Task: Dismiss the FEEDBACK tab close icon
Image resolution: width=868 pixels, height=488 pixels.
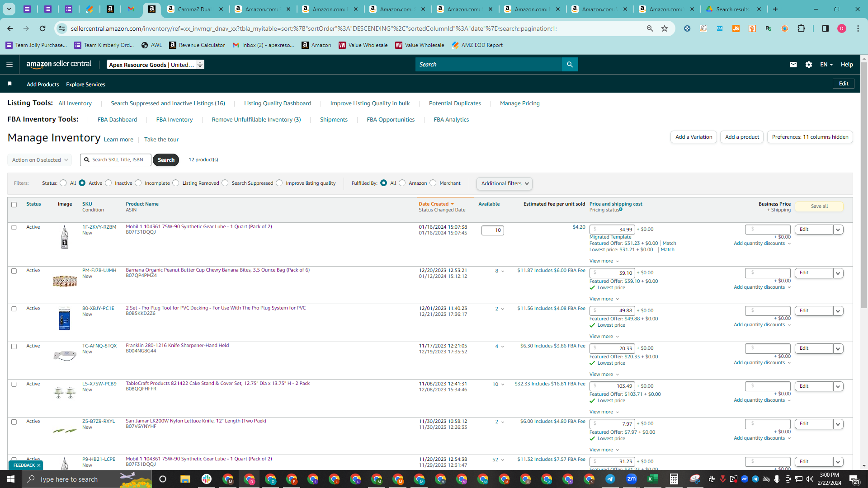Action: 39,465
